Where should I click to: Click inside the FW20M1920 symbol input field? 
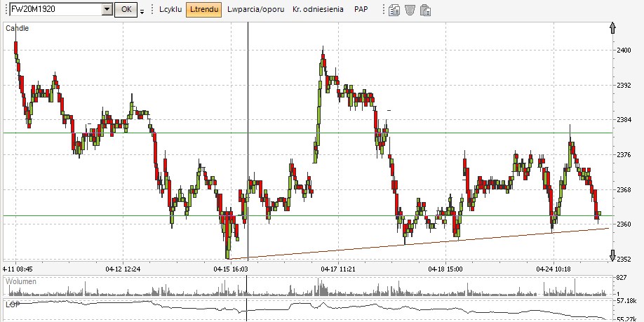(x=55, y=10)
